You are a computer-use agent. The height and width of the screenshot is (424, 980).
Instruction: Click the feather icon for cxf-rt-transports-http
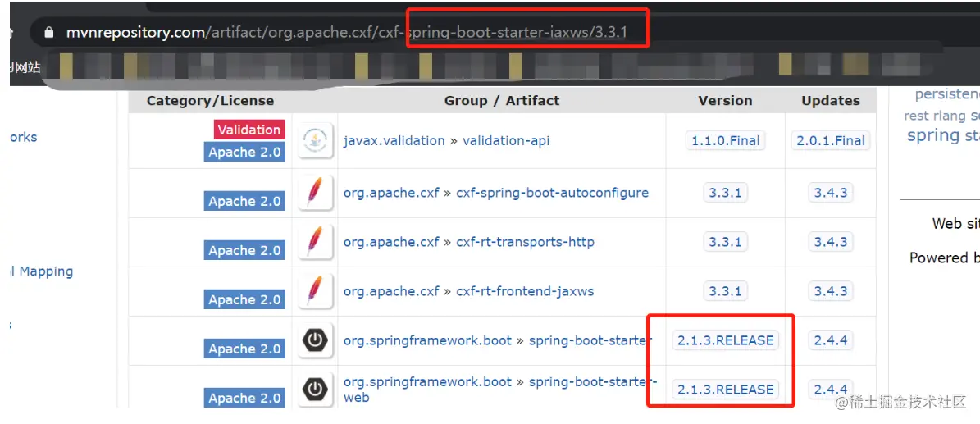(x=314, y=242)
